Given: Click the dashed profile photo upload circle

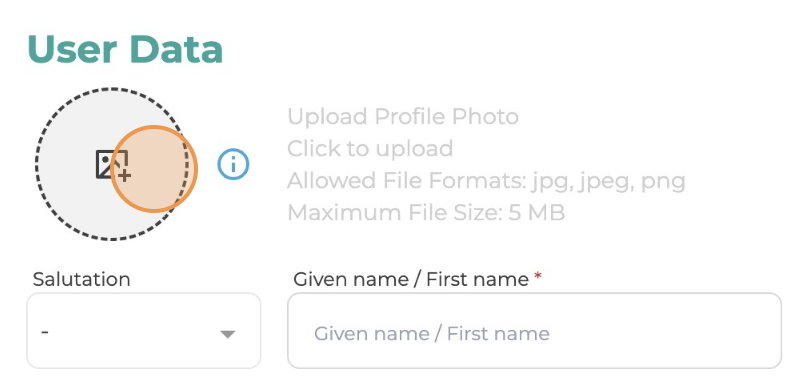Looking at the screenshot, I should tap(112, 164).
